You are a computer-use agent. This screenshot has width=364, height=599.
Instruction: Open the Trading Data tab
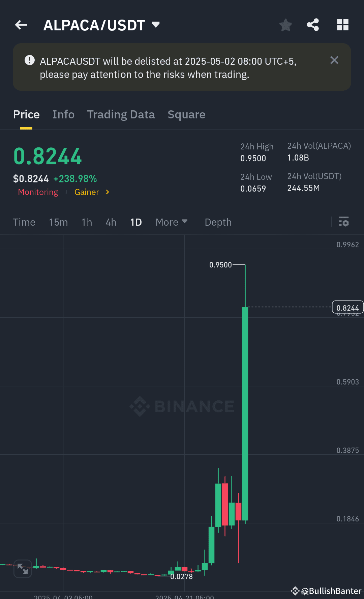tap(121, 115)
